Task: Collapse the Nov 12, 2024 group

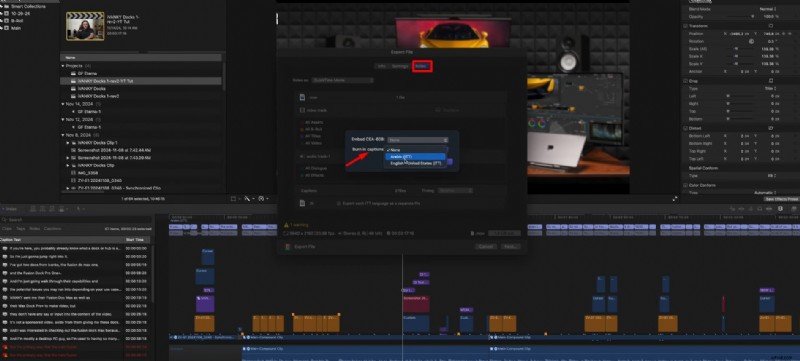Action: tap(63, 119)
